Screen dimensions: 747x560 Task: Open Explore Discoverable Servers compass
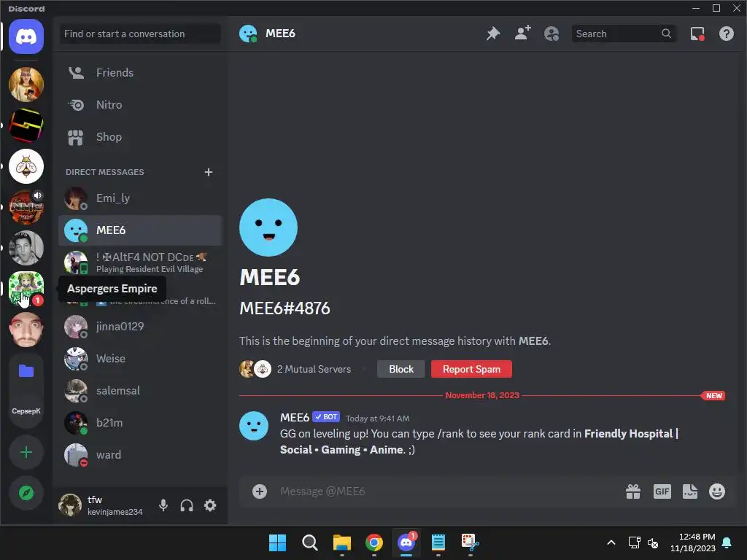click(x=26, y=493)
